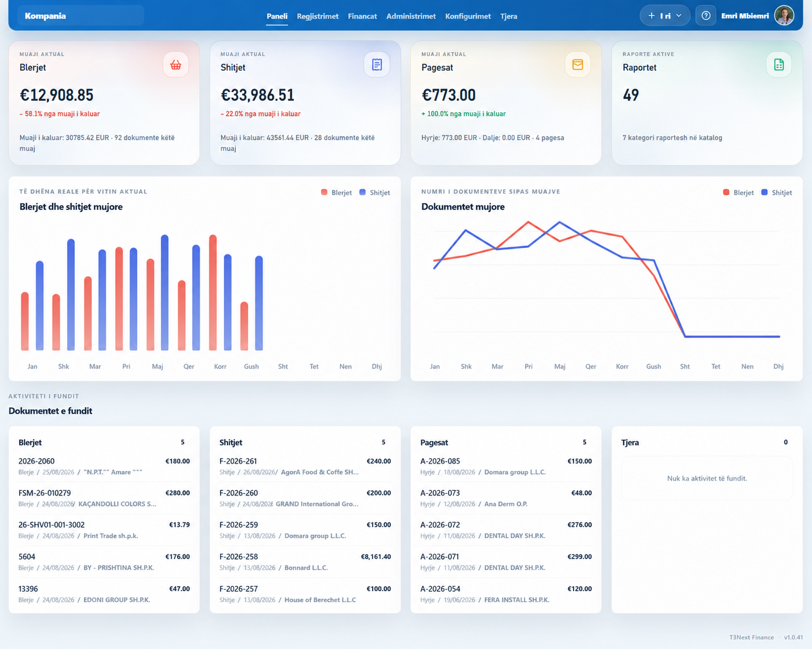The image size is (812, 649).
Task: Open purchase document FSM-26-010279
Action: click(x=104, y=498)
